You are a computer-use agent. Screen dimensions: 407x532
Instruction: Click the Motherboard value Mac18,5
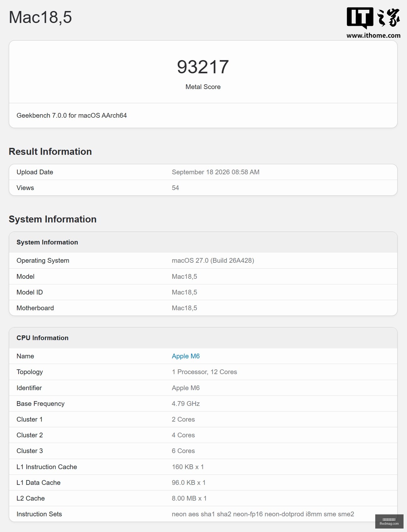click(184, 308)
